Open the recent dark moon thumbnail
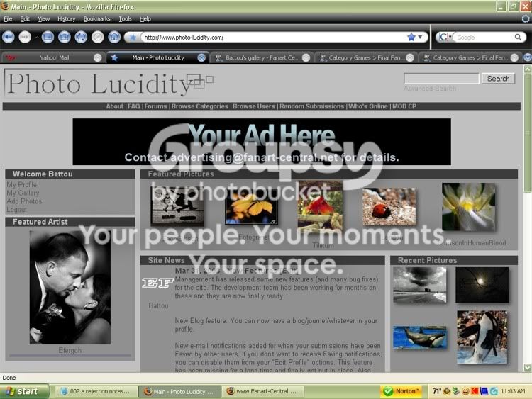Screen dimensions: 532x399 point(482,285)
